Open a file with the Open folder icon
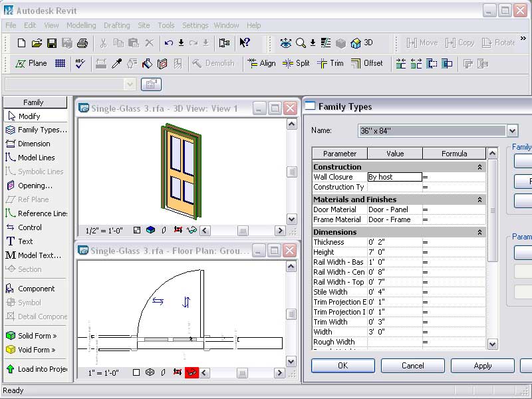 coord(37,43)
